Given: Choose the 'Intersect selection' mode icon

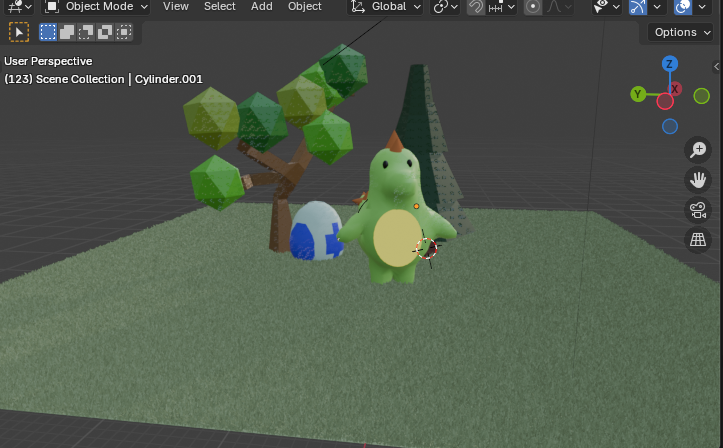Looking at the screenshot, I should pos(124,32).
